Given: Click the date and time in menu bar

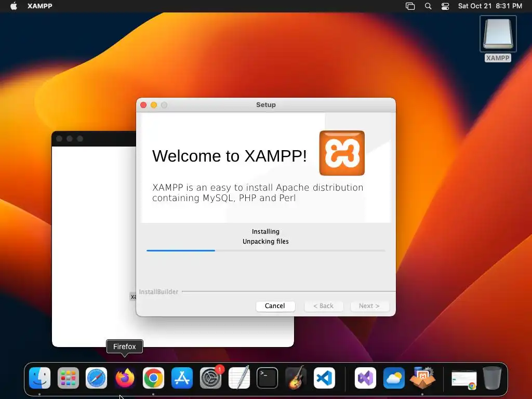Looking at the screenshot, I should coord(490,6).
